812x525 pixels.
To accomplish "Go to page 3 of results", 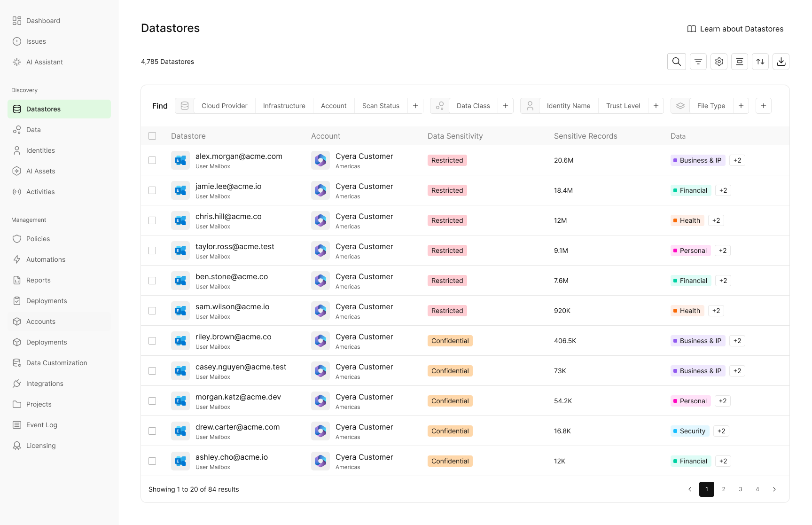I will pyautogui.click(x=740, y=489).
